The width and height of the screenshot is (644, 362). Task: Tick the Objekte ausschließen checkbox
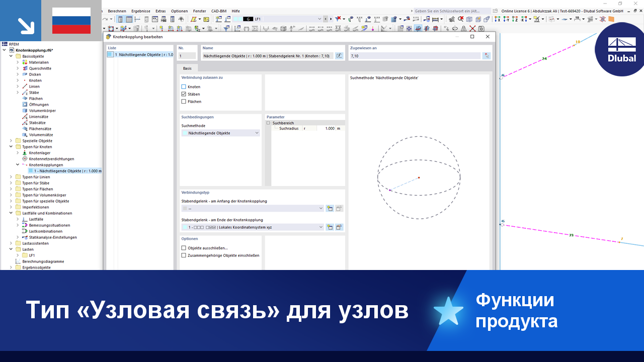[x=184, y=248]
